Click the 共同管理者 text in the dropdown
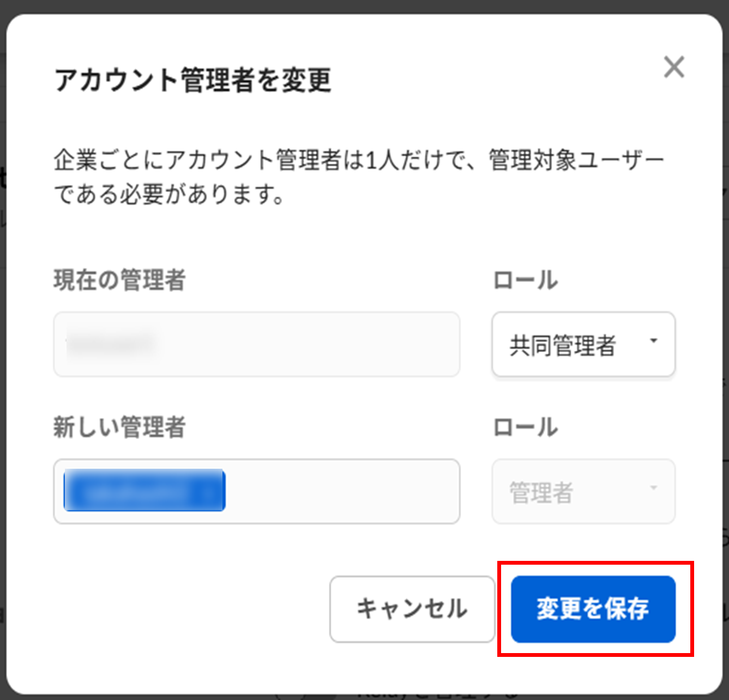Viewport: 729px width, 700px height. point(562,345)
